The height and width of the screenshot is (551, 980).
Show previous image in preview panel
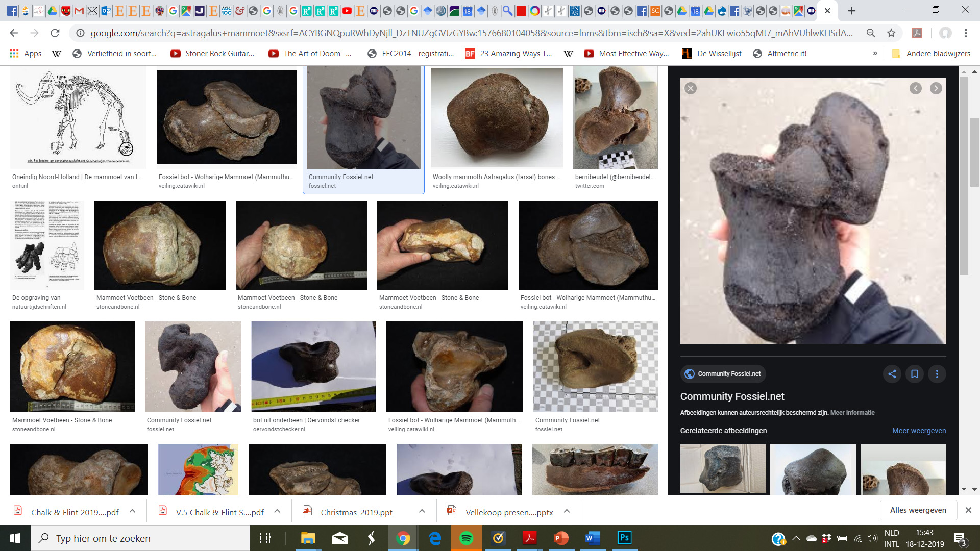click(x=916, y=88)
